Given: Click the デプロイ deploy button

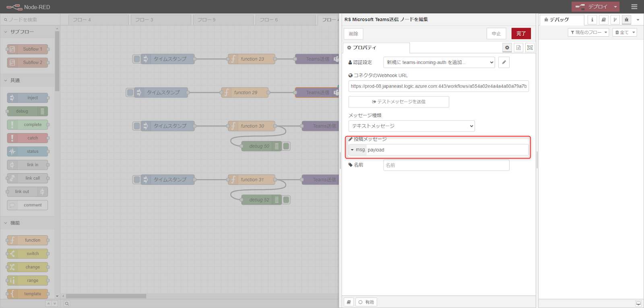Looking at the screenshot, I should click(x=592, y=7).
